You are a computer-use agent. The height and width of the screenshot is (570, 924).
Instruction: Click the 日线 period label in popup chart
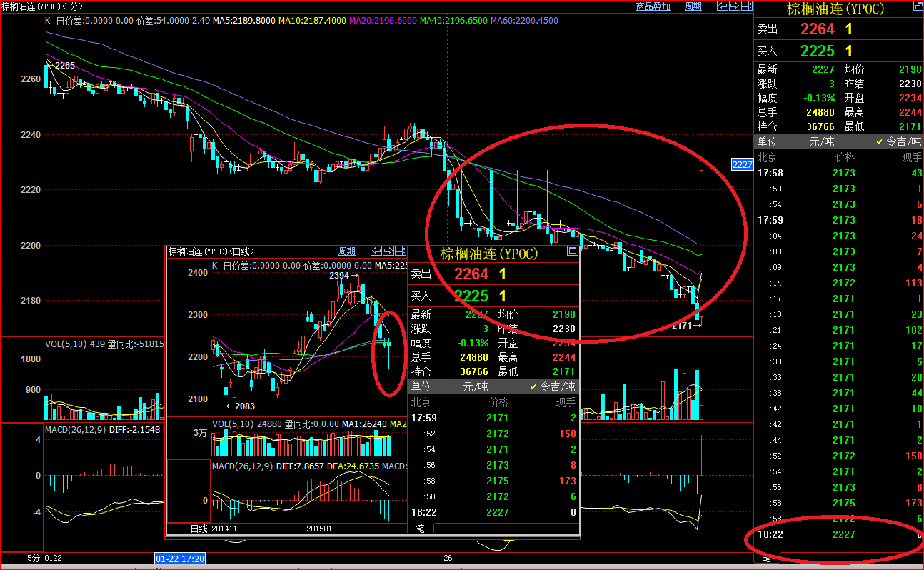pyautogui.click(x=199, y=529)
